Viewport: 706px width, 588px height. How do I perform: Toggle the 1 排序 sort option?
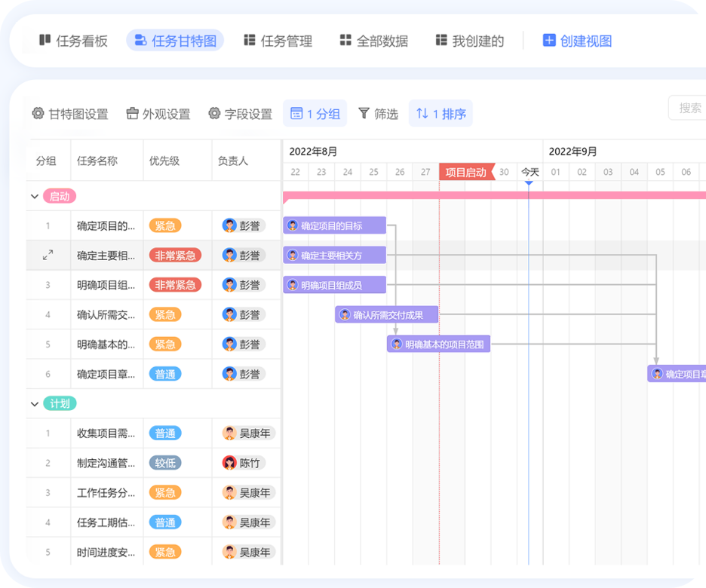click(x=441, y=114)
